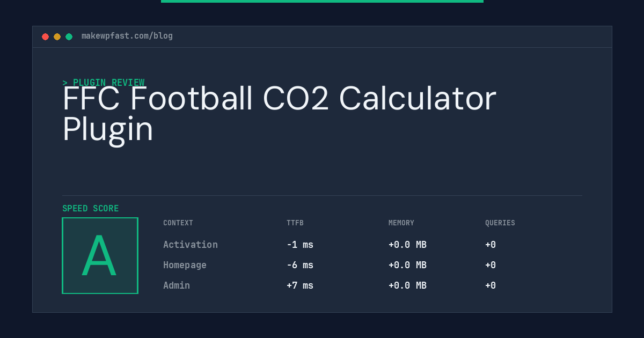Image resolution: width=644 pixels, height=338 pixels.
Task: Click the TTFB column header
Action: pos(295,223)
